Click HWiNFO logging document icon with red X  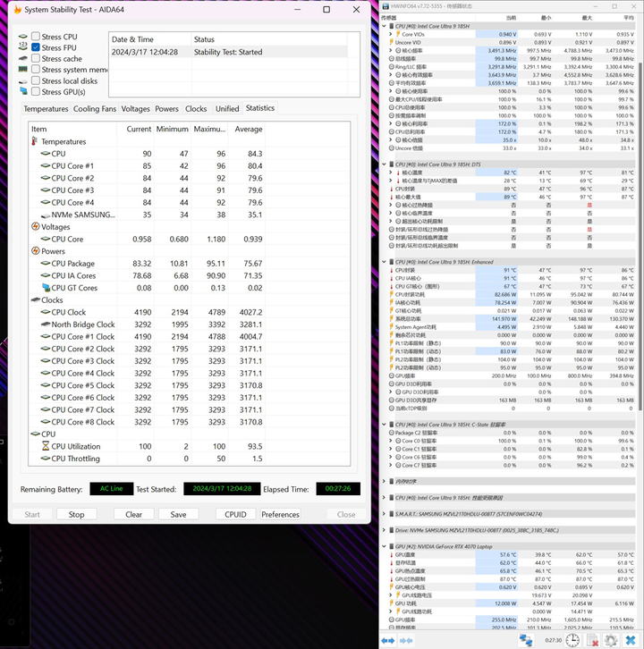click(592, 640)
